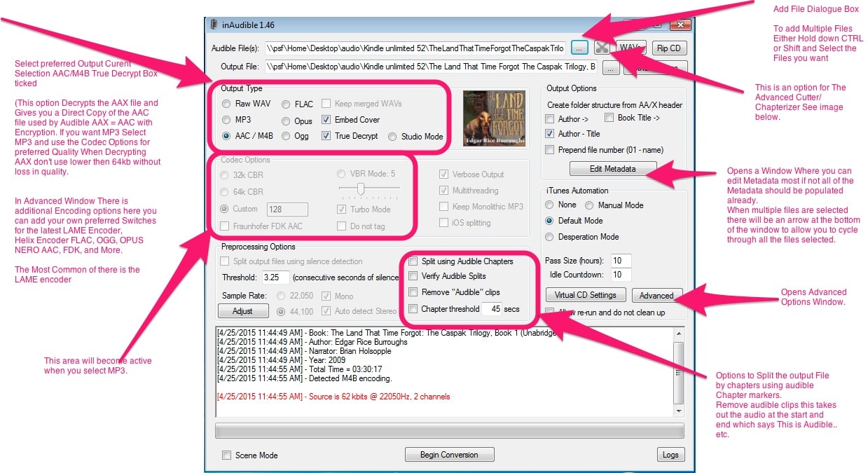This screenshot has width=868, height=473.
Task: Click the Chapter threshold seconds field
Action: click(x=492, y=309)
